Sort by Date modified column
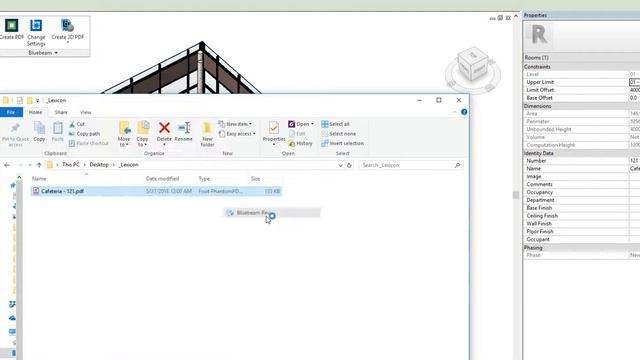 [x=162, y=179]
